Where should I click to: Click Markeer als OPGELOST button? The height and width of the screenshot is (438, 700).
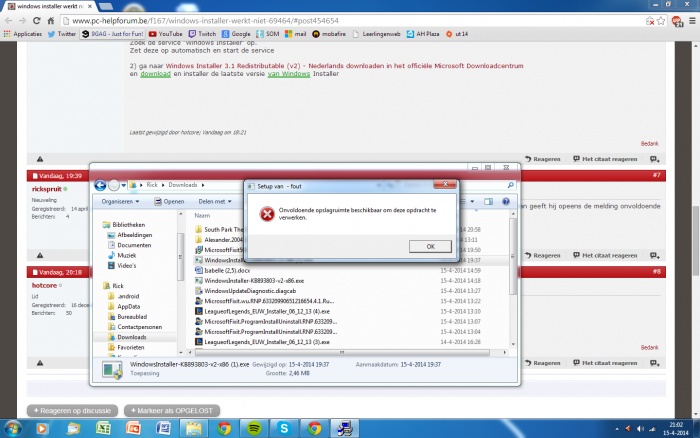click(x=172, y=411)
